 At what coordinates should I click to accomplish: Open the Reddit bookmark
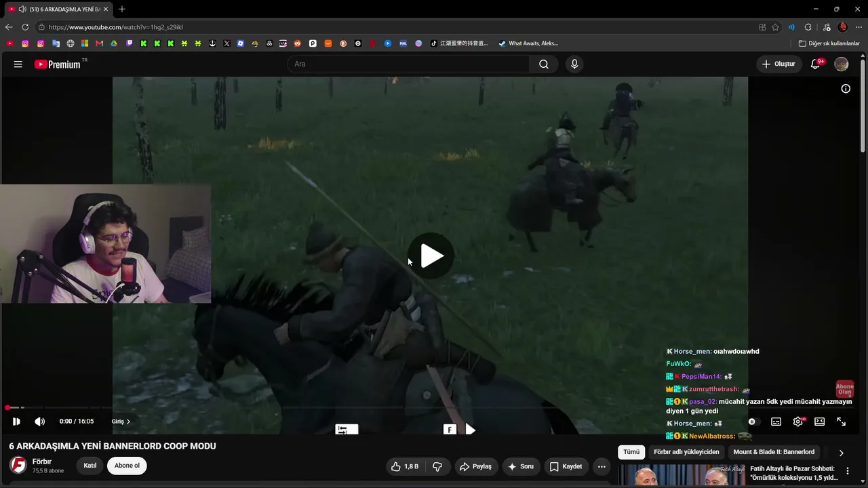[x=298, y=43]
